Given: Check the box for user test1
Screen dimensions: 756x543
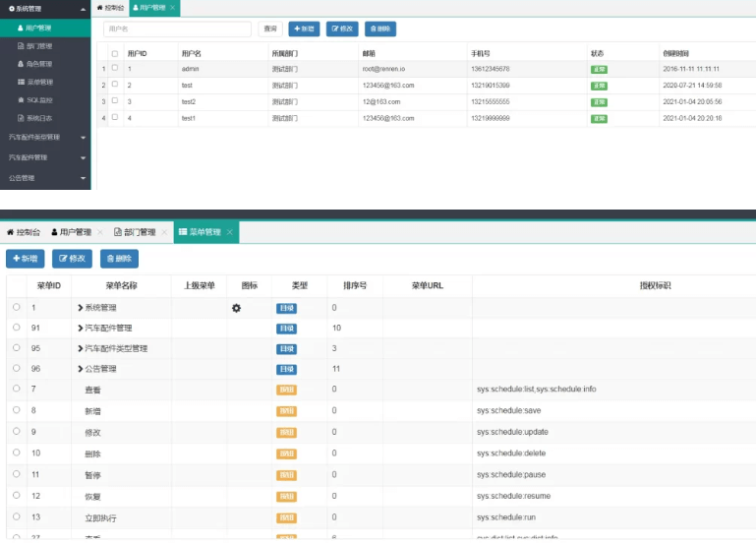Looking at the screenshot, I should pyautogui.click(x=115, y=117).
